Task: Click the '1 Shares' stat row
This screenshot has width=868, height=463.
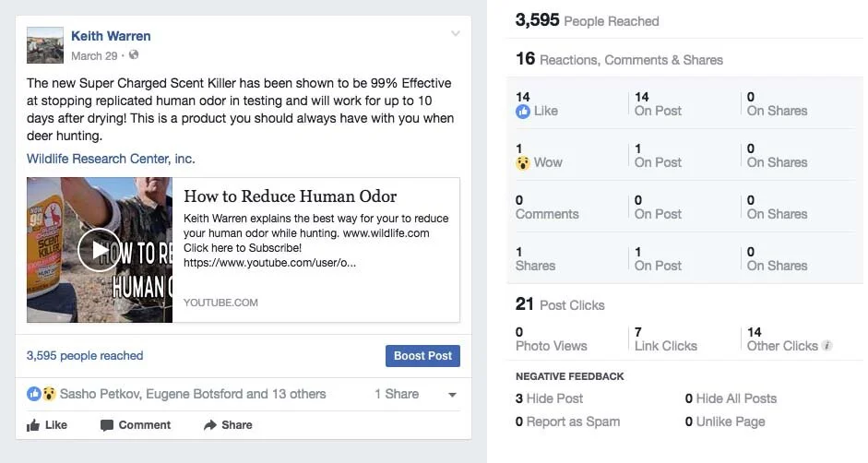Action: click(x=535, y=258)
